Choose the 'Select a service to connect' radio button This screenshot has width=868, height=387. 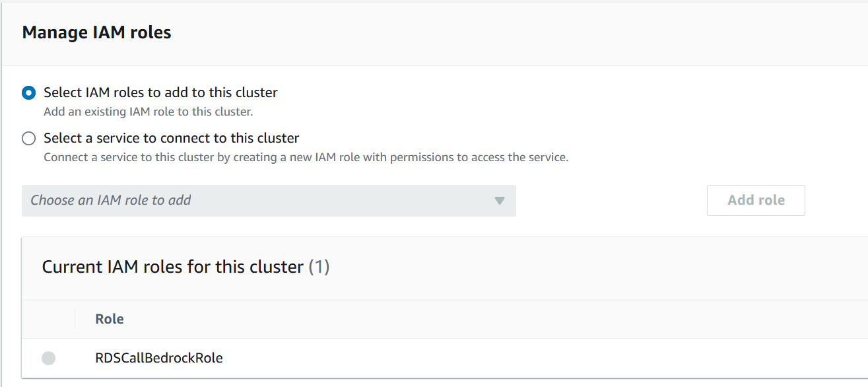(28, 139)
